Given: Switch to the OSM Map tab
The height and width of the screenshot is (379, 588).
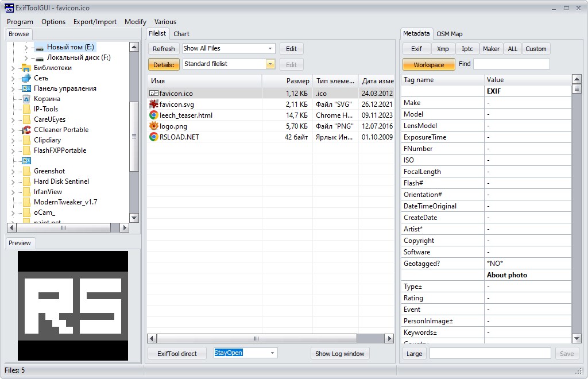Looking at the screenshot, I should tap(449, 34).
